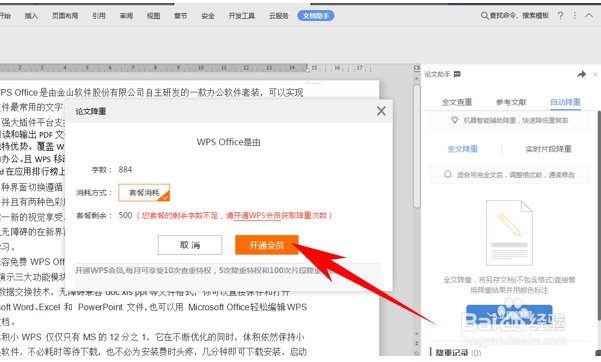Viewport: 601px width, 362px height.
Task: Select the 套餐消耗 consumption option
Action: [144, 193]
